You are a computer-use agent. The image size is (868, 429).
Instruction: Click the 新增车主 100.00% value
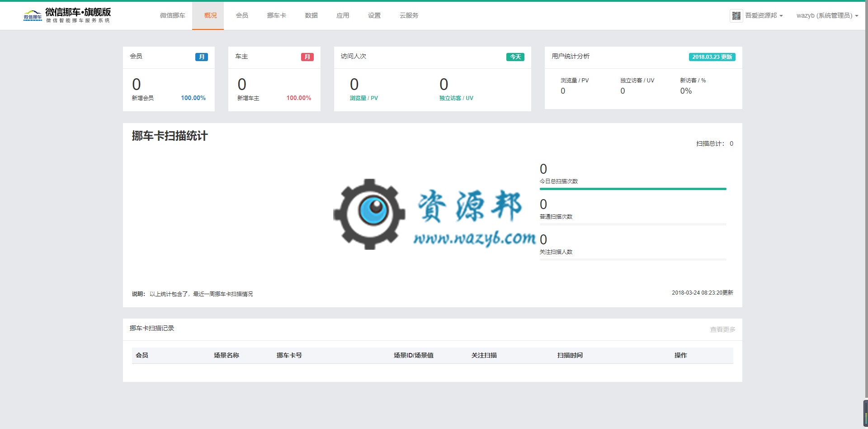pyautogui.click(x=299, y=98)
